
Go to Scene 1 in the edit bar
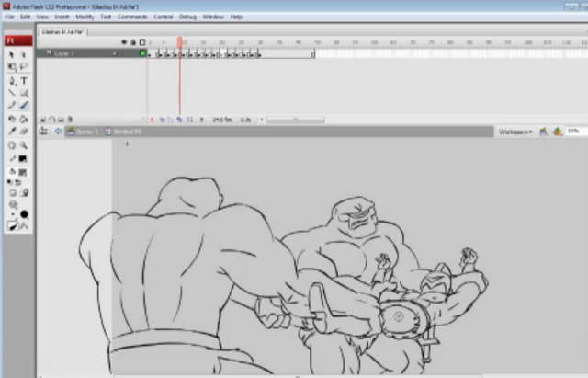pos(84,132)
